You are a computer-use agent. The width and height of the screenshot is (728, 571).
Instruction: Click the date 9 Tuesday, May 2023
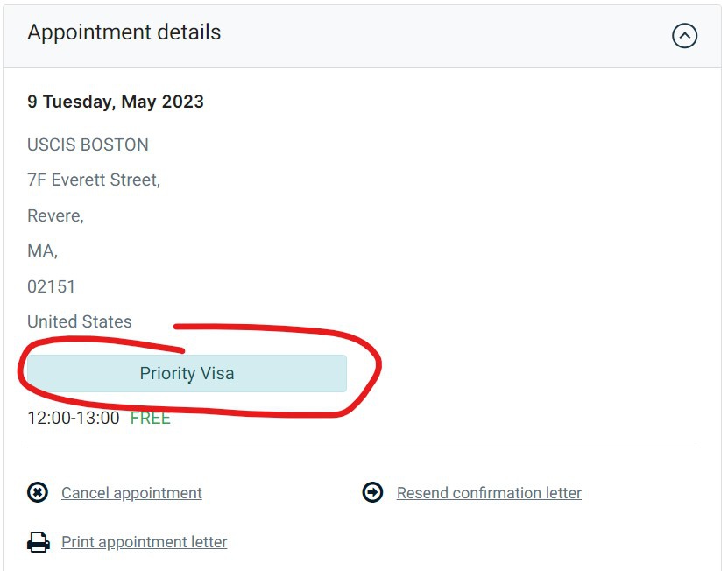(115, 102)
